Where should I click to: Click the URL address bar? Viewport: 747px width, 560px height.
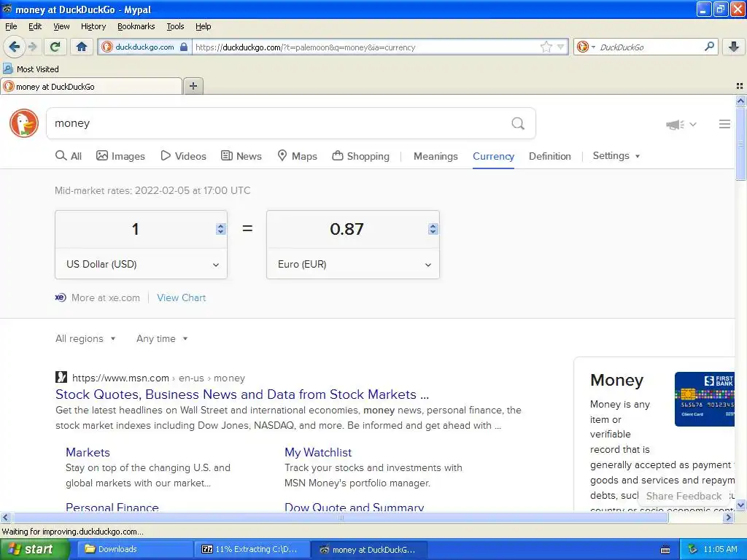365,47
